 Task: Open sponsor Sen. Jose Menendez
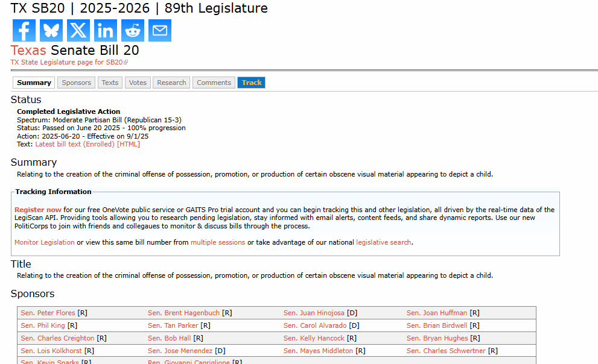(x=180, y=351)
